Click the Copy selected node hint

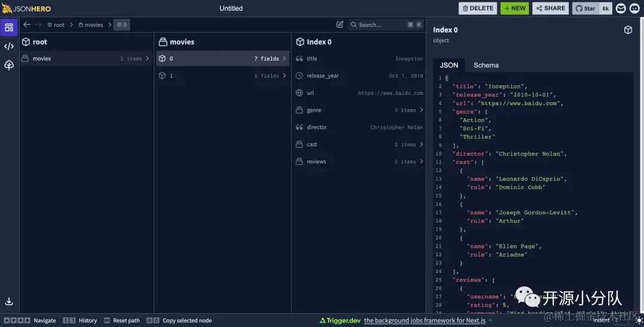[179, 320]
